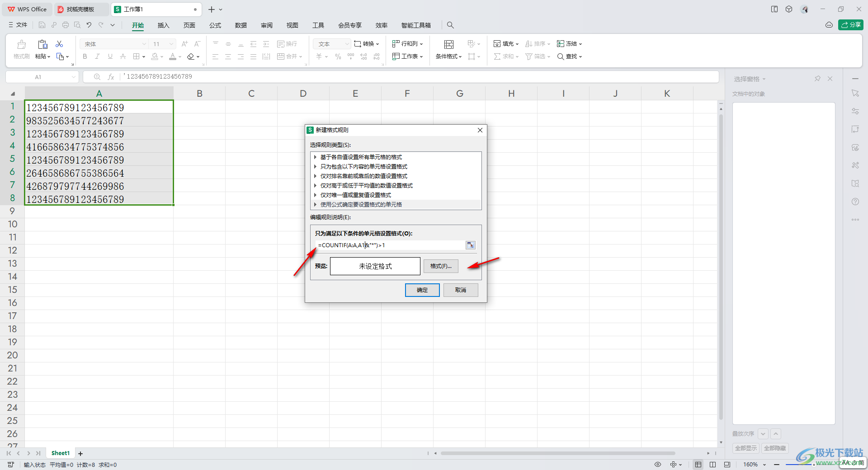Click the COUNTIF formula input field
Viewport: 868px width, 470px height.
pyautogui.click(x=390, y=245)
